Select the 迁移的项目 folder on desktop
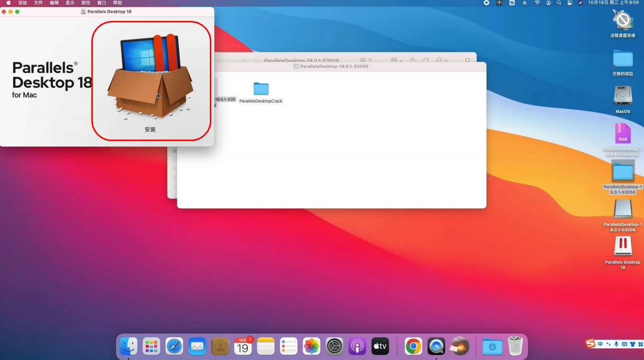Image resolution: width=644 pixels, height=360 pixels. coord(623,59)
